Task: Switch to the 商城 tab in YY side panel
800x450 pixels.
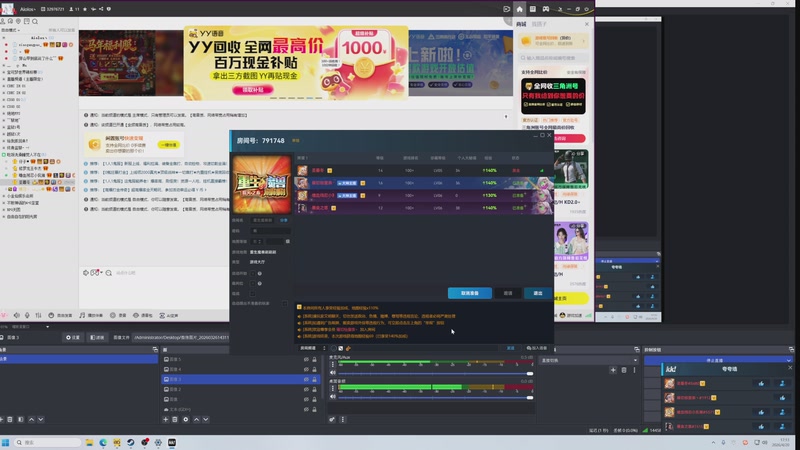Action: (x=521, y=24)
